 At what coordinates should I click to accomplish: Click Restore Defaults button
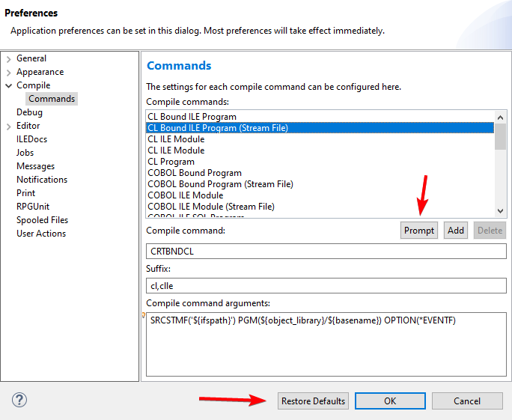coord(313,401)
